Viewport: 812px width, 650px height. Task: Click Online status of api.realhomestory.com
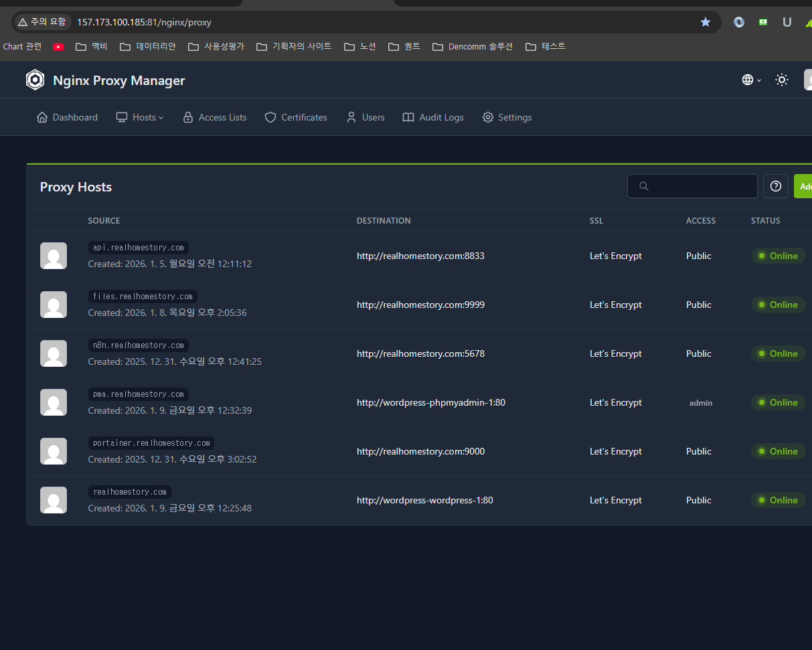(x=778, y=256)
